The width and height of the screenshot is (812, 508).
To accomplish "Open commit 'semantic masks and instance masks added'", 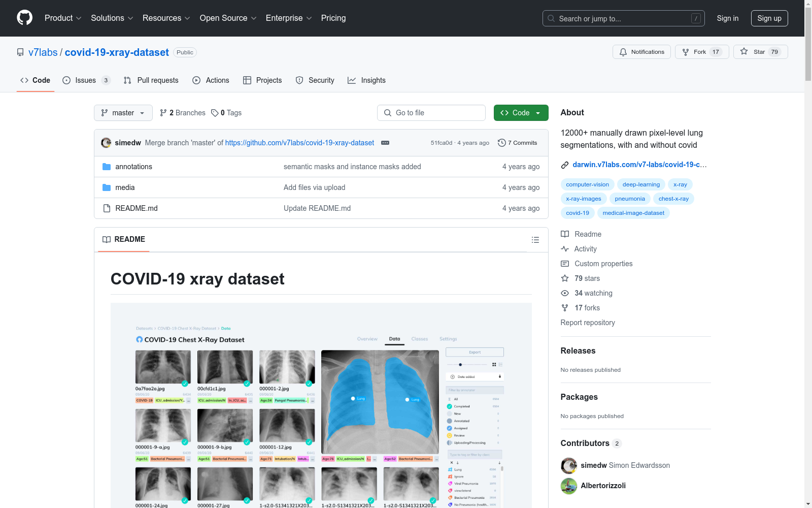I will click(352, 167).
